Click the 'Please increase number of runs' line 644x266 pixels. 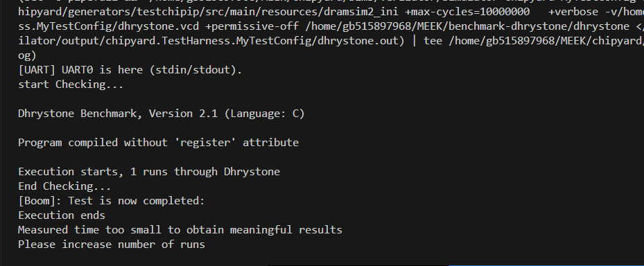coord(112,245)
